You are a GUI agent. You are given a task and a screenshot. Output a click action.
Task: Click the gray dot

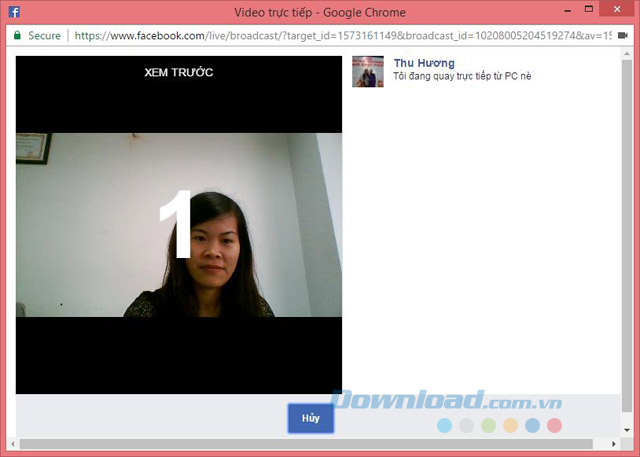coord(467,426)
